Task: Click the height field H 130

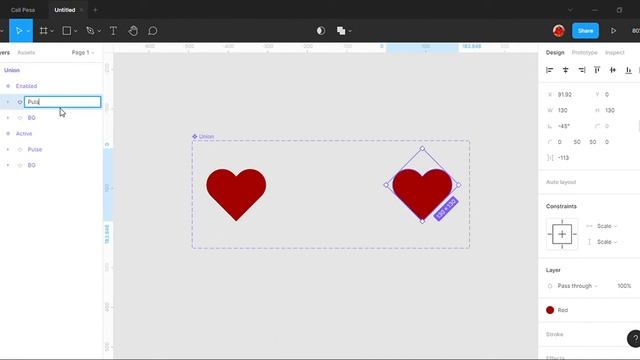Action: (610, 111)
